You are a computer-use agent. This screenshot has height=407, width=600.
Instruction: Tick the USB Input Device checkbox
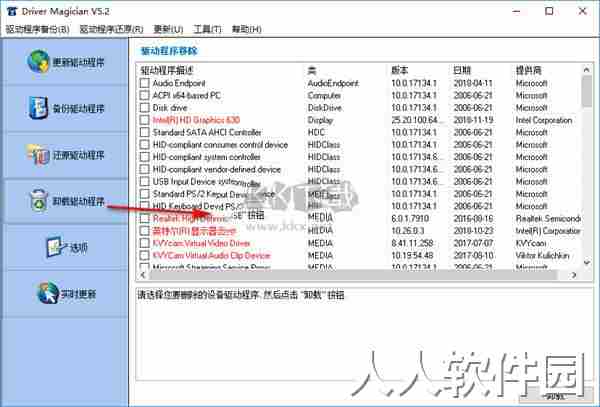pos(144,181)
